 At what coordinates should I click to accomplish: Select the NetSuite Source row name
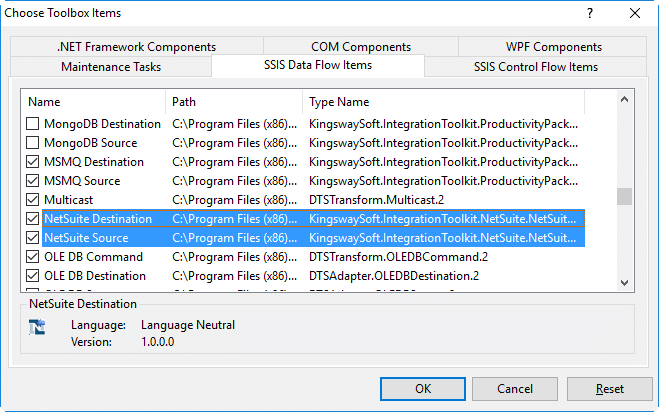pyautogui.click(x=86, y=238)
